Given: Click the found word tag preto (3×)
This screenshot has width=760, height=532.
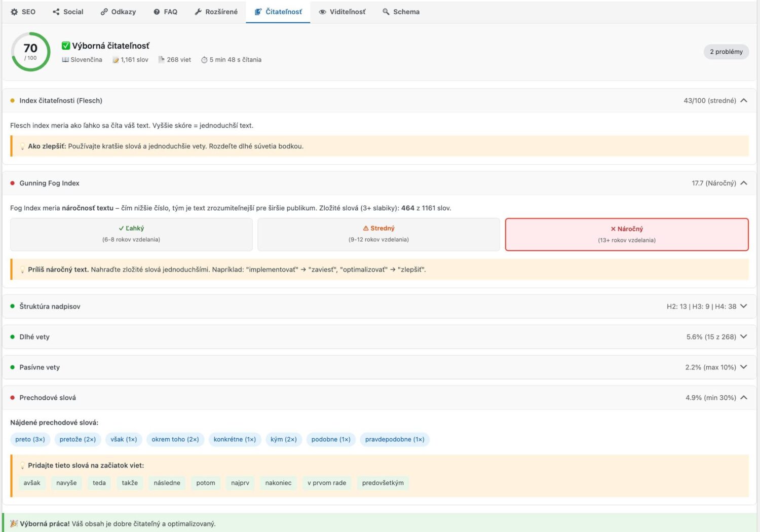Looking at the screenshot, I should point(30,439).
